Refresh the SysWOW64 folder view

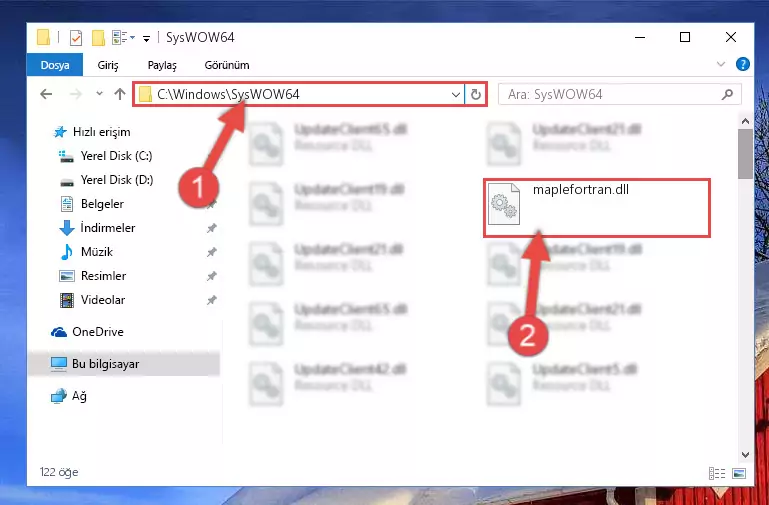pos(476,95)
